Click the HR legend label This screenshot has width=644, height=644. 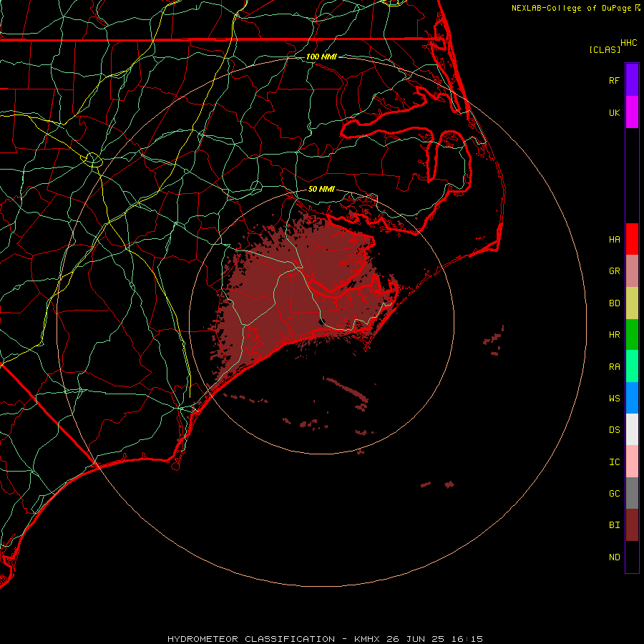(614, 335)
